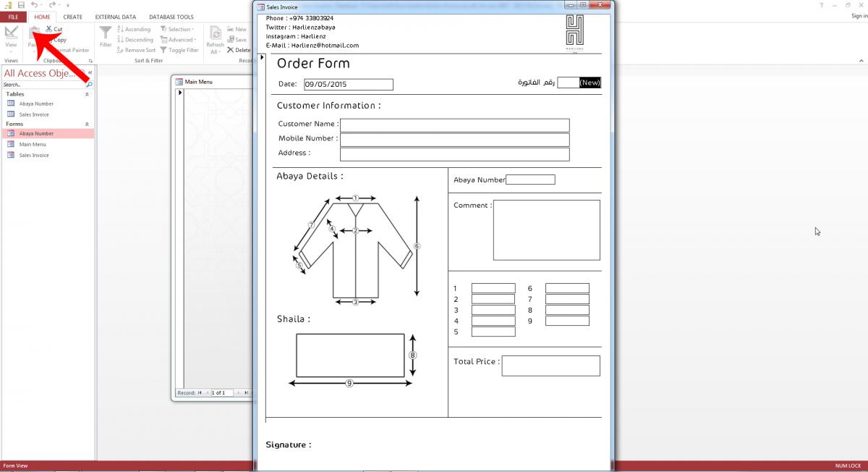The height and width of the screenshot is (472, 868).
Task: Click the Main Menu window title bar
Action: (x=213, y=82)
